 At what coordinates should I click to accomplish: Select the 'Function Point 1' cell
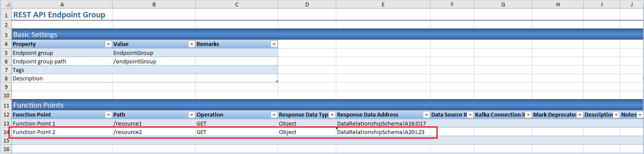point(62,123)
